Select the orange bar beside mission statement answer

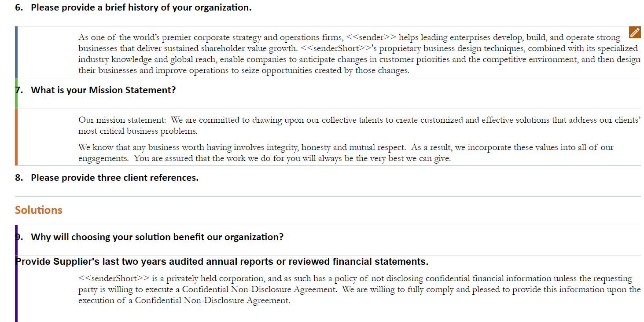[16, 137]
